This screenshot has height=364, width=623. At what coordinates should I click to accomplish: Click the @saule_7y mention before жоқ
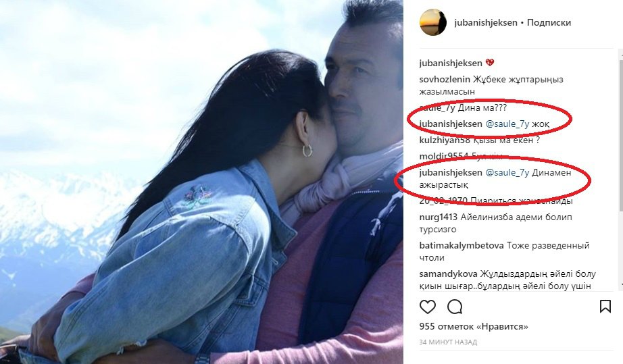[x=507, y=124]
